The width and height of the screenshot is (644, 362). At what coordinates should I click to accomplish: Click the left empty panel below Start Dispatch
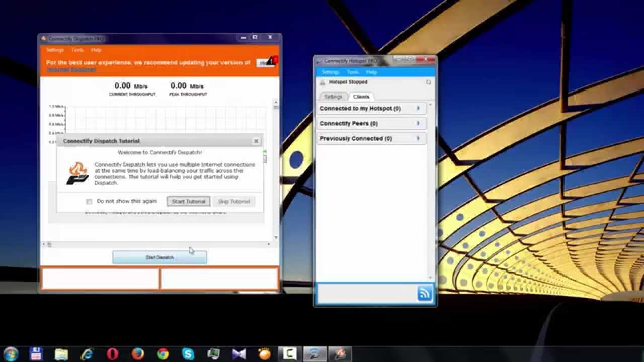[100, 279]
